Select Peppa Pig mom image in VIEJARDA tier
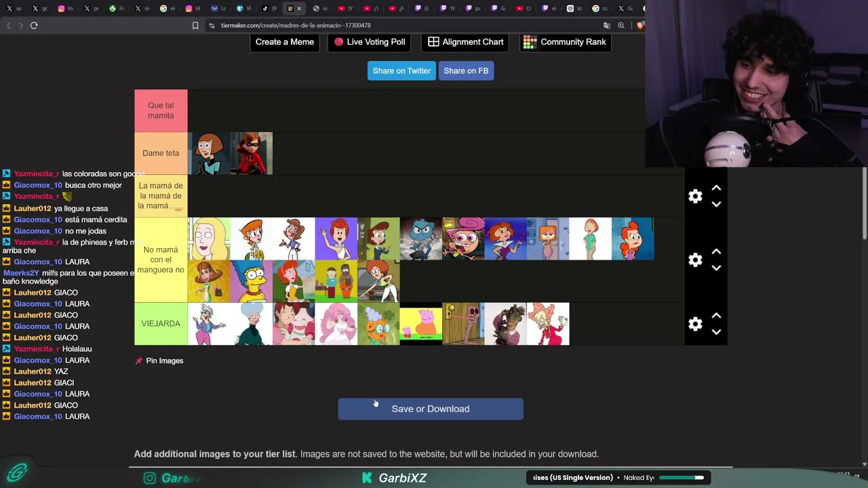This screenshot has height=488, width=868. point(421,324)
